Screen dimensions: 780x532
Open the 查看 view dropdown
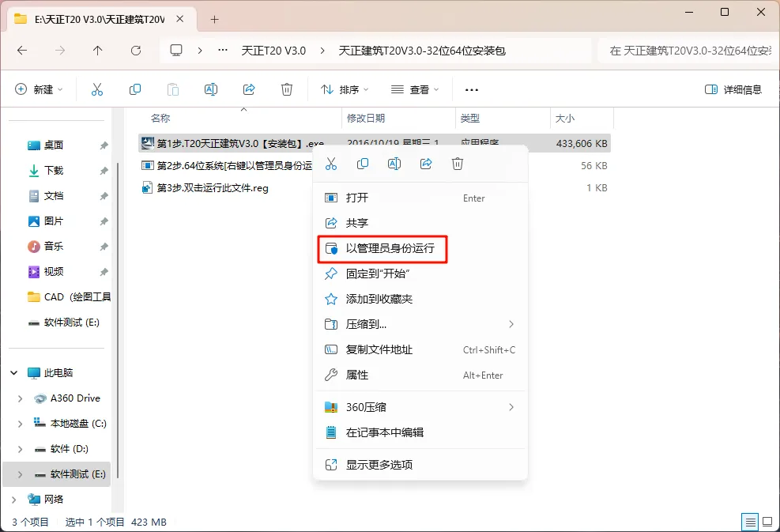pos(415,89)
